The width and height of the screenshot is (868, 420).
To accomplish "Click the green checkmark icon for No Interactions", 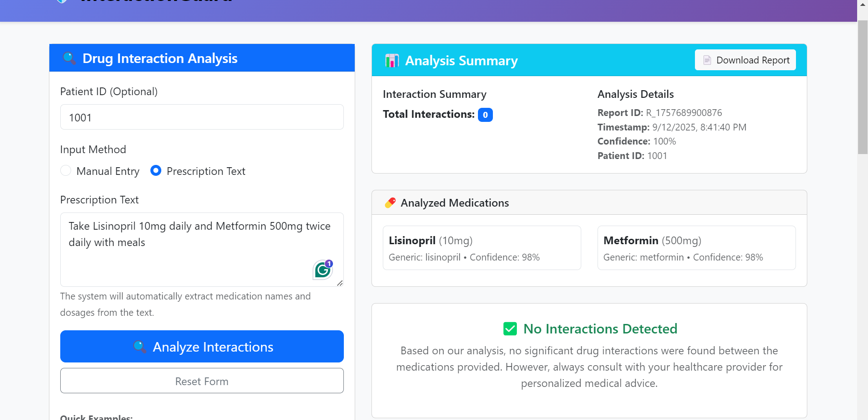I will click(x=510, y=329).
